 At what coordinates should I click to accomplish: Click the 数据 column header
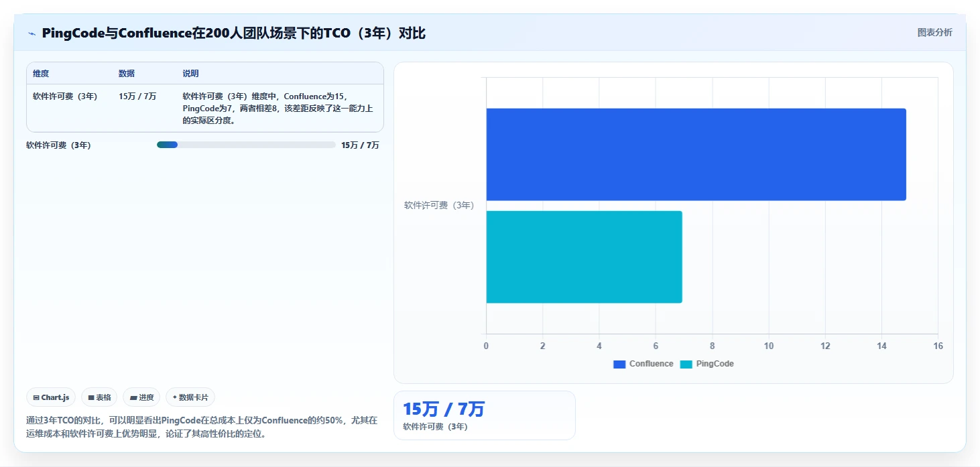tap(127, 74)
